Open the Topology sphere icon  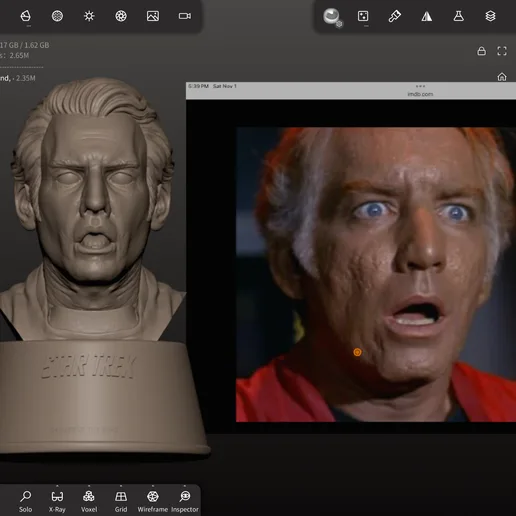click(57, 16)
